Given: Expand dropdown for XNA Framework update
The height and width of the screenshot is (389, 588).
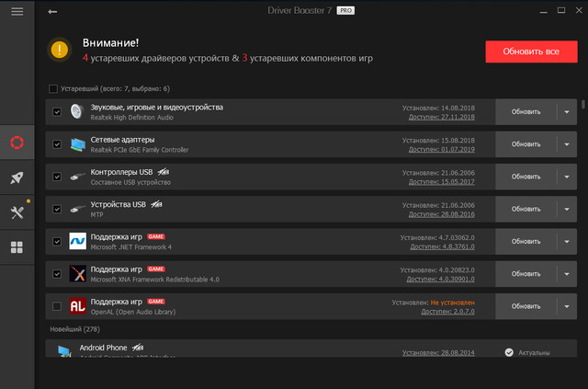Looking at the screenshot, I should click(567, 274).
